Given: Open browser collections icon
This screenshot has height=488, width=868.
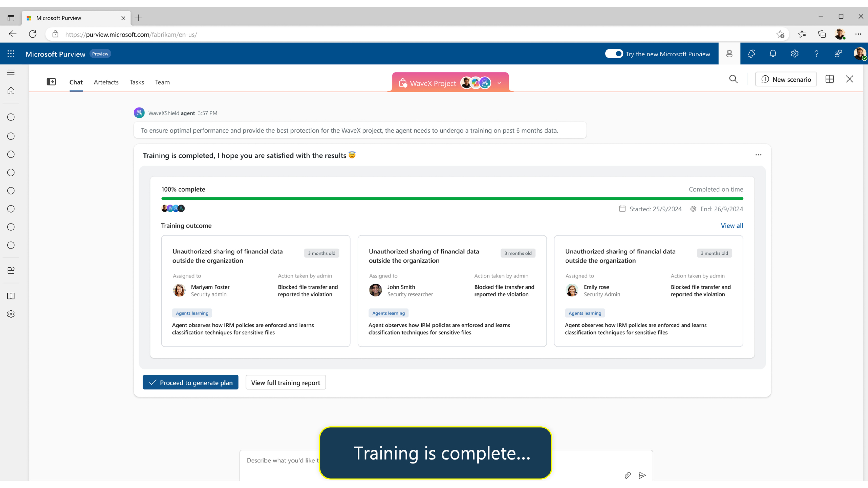Looking at the screenshot, I should 822,34.
